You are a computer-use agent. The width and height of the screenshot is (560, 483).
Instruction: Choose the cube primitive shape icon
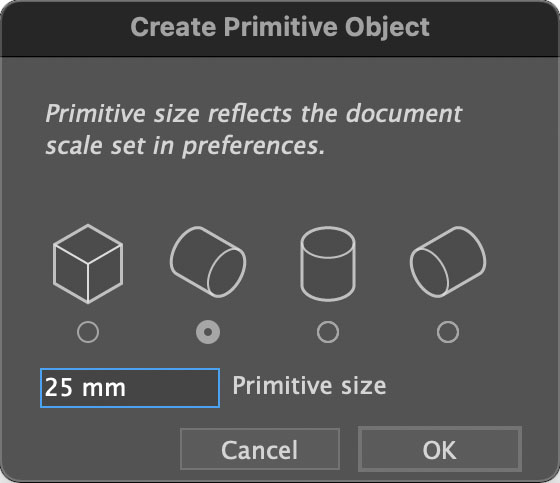point(88,264)
